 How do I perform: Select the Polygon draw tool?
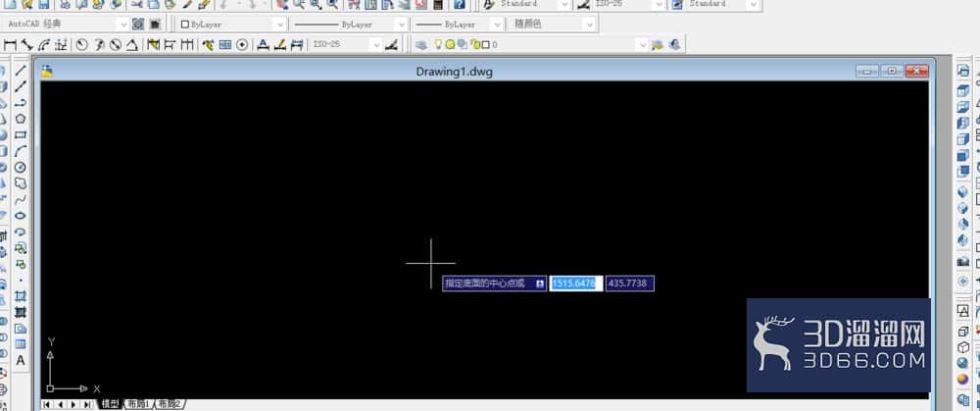click(21, 119)
